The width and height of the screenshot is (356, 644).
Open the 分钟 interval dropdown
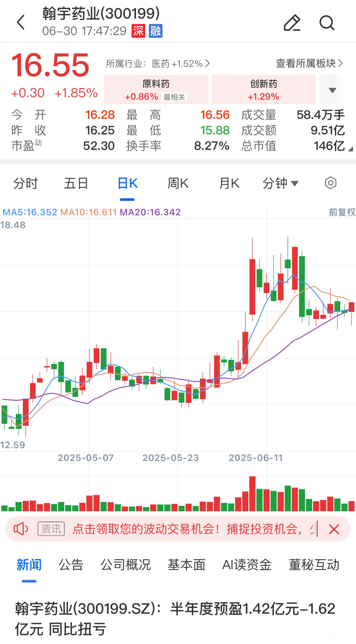click(x=281, y=183)
